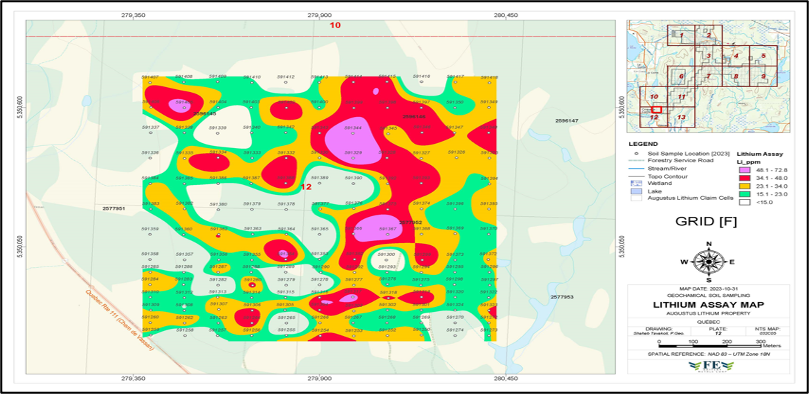
Task: Click grid cell 13 in the inset map
Action: (x=681, y=117)
